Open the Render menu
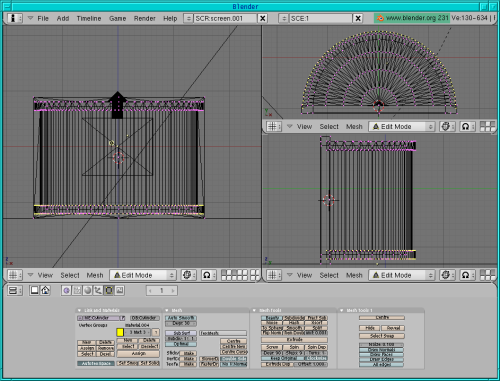The height and width of the screenshot is (381, 500). point(145,18)
